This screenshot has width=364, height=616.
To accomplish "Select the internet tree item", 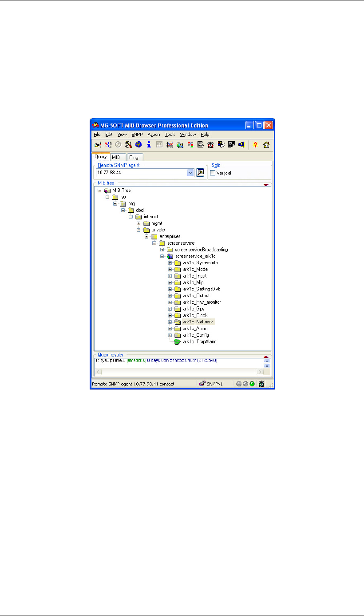I will (x=151, y=217).
